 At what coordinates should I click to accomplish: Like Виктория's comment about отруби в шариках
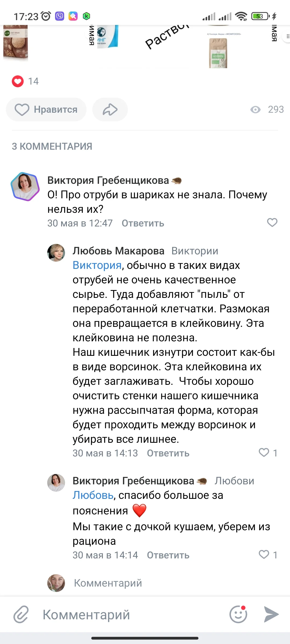coord(272,222)
